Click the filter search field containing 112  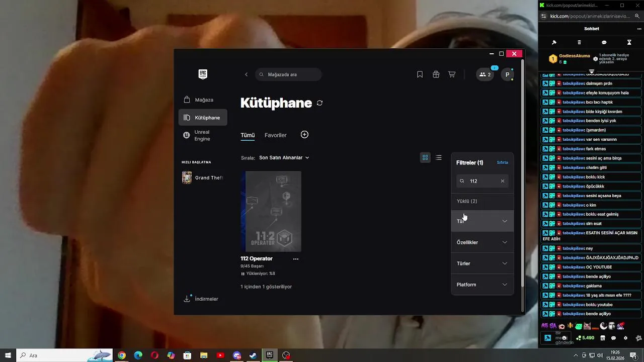coord(482,181)
